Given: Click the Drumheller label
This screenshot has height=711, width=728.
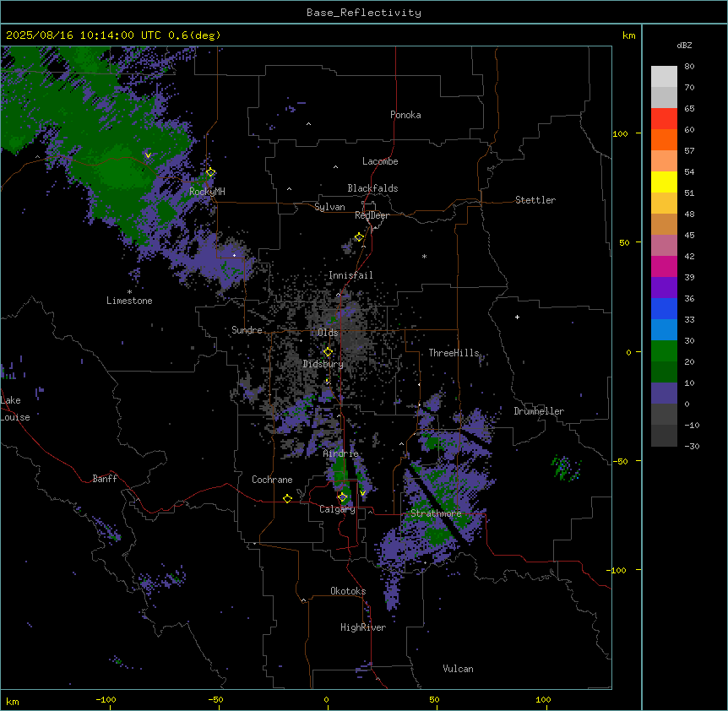Looking at the screenshot, I should [539, 411].
